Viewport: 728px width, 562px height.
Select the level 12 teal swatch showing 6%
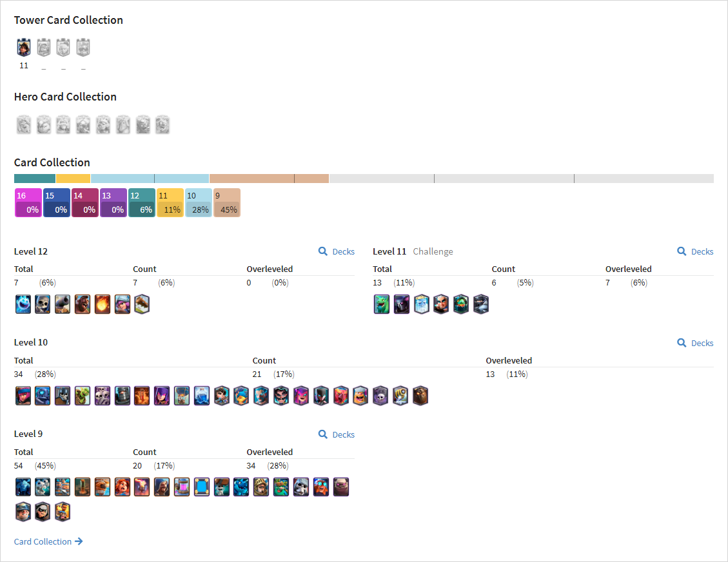click(x=142, y=203)
